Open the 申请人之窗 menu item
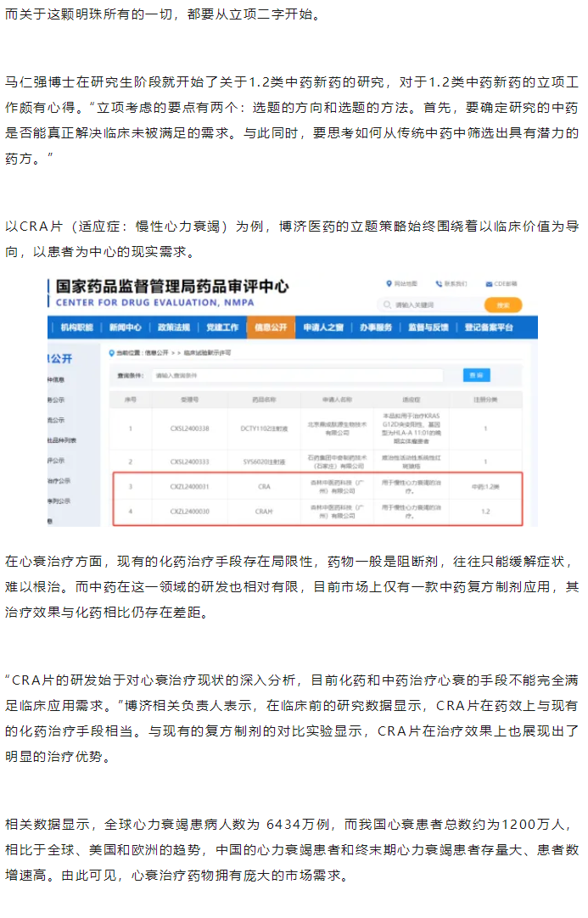Image resolution: width=588 pixels, height=918 pixels. click(x=323, y=327)
